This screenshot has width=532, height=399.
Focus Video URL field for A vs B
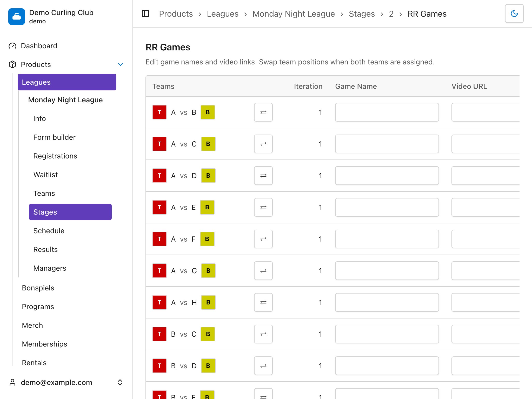486,112
